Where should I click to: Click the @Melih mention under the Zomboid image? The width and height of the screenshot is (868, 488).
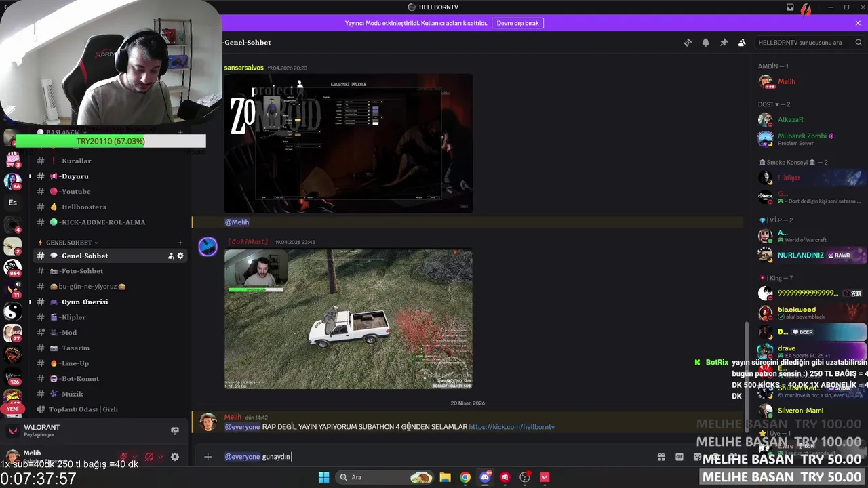(237, 222)
